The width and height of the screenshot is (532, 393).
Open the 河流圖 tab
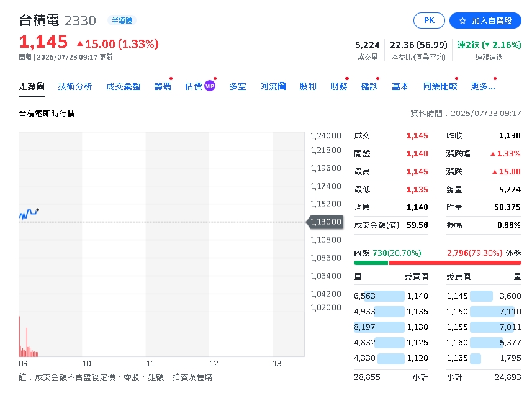tap(273, 86)
